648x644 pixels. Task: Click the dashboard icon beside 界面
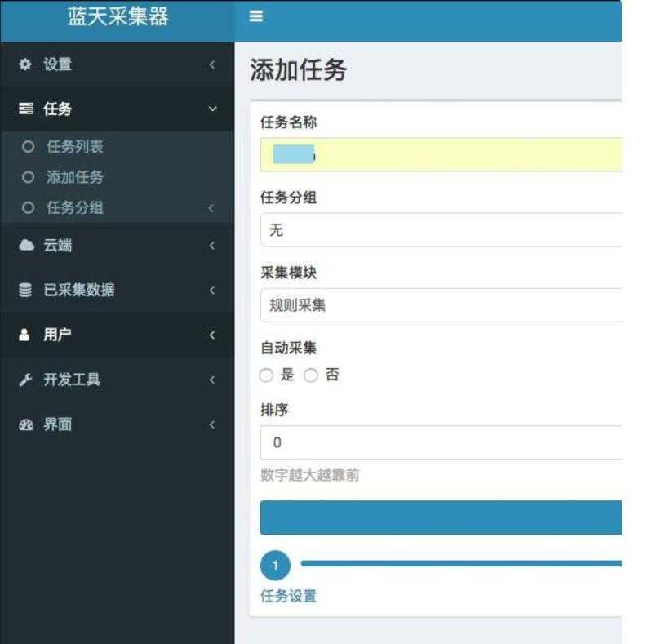click(x=25, y=425)
